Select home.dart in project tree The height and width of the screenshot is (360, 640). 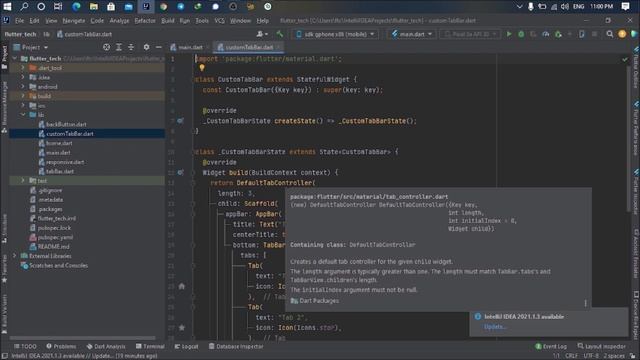59,143
